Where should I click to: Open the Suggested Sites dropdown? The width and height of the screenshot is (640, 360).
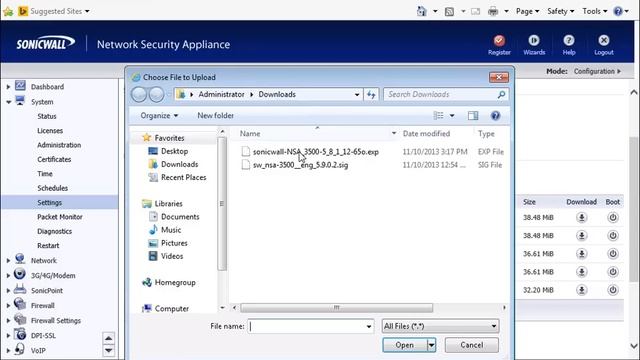coord(60,11)
